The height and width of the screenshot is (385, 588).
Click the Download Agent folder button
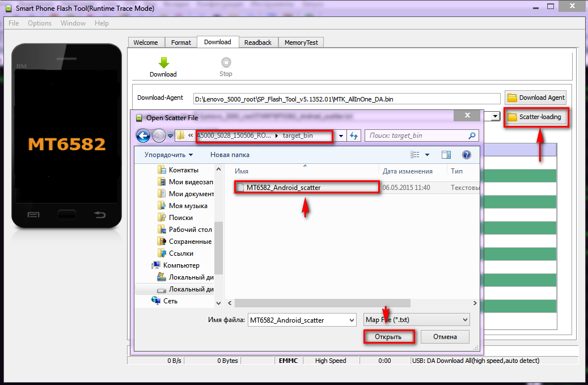click(535, 98)
